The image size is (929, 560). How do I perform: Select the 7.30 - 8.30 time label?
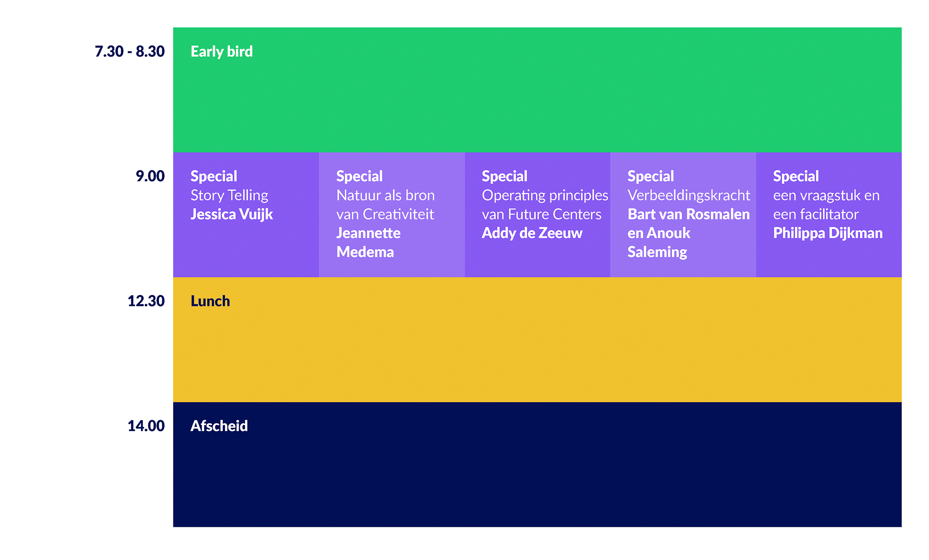(x=129, y=52)
